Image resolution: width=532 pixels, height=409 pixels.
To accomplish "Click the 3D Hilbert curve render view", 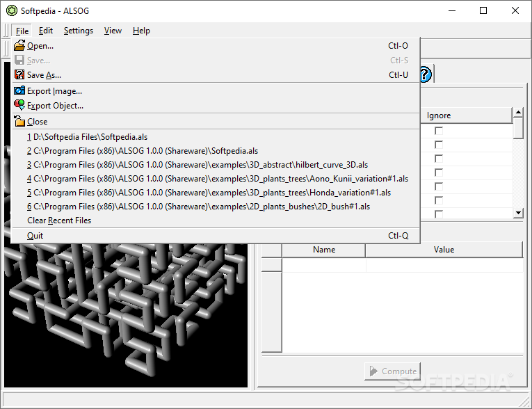I will (126, 316).
